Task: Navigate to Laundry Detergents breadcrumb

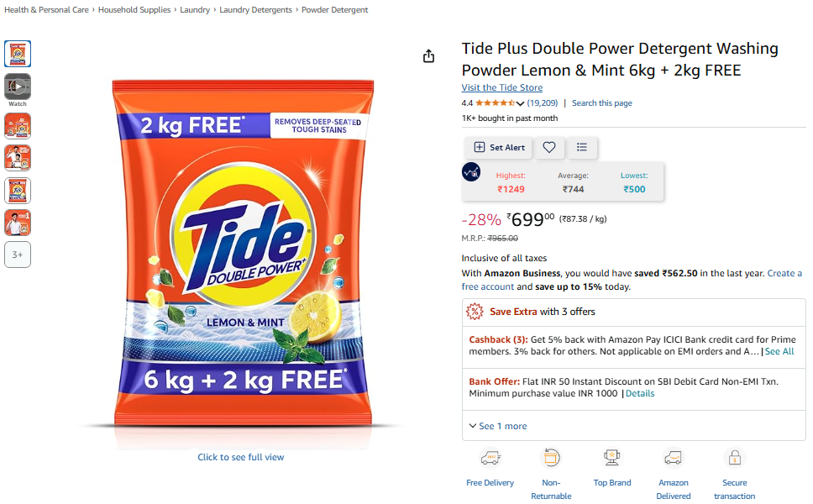Action: (255, 10)
